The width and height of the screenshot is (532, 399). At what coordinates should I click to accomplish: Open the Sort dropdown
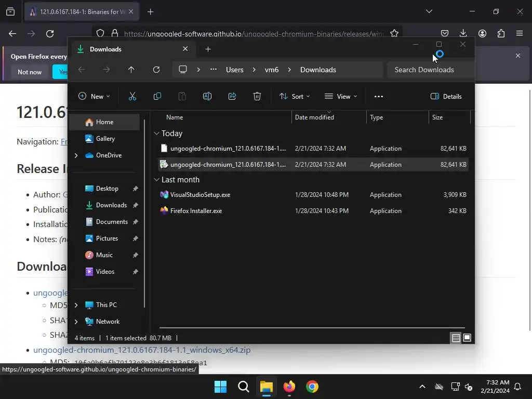pos(295,96)
